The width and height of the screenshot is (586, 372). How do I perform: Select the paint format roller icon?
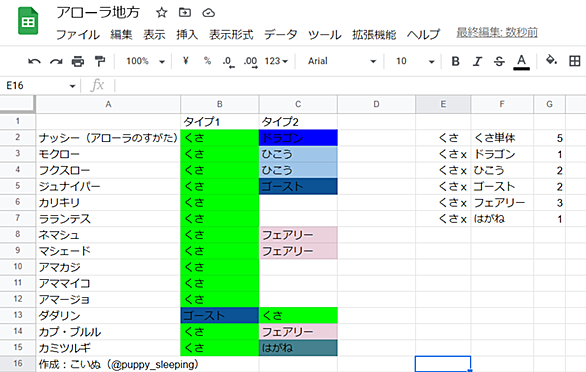(x=100, y=61)
